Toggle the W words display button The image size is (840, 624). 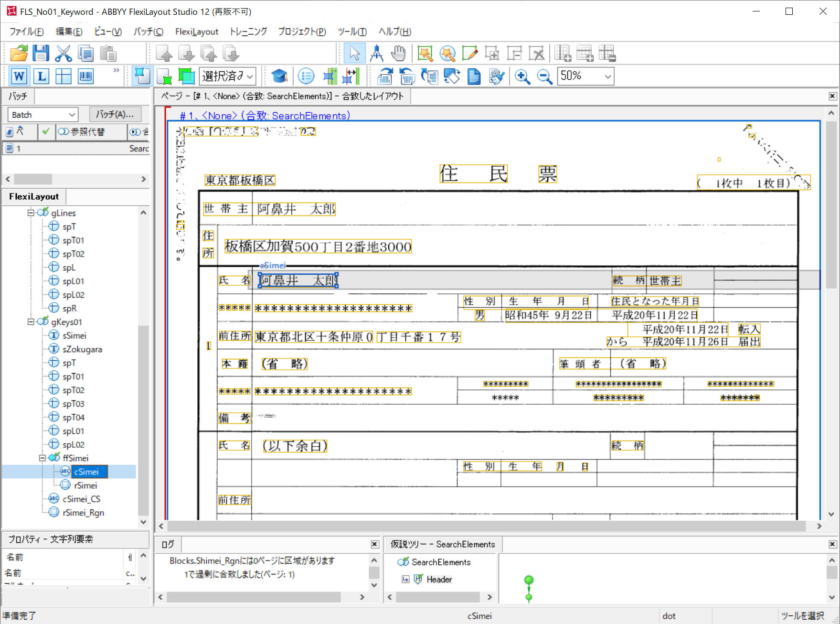(19, 76)
